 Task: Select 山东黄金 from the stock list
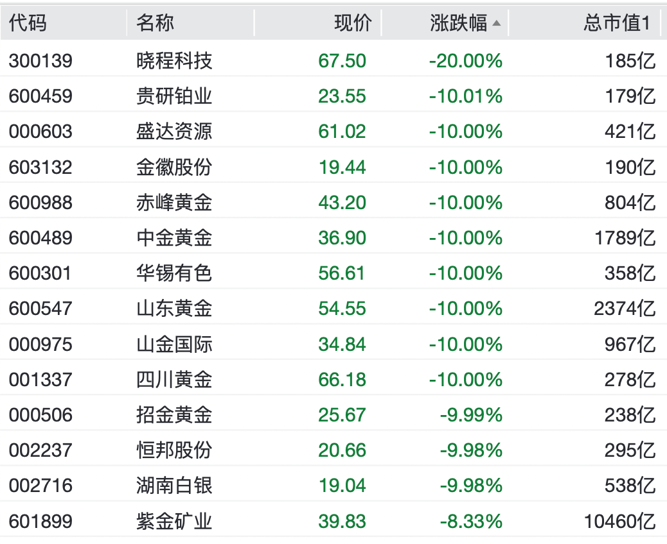click(174, 309)
